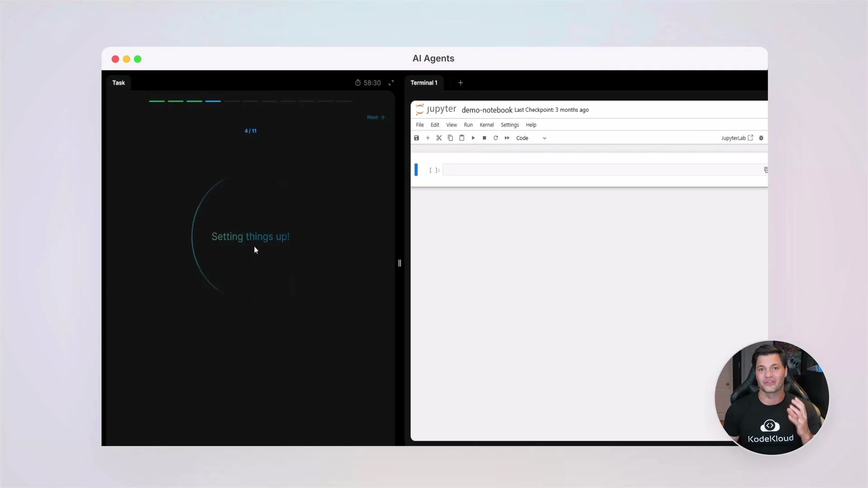Click the KodeKloud presenter video bubble
The image size is (868, 488).
coord(772,398)
